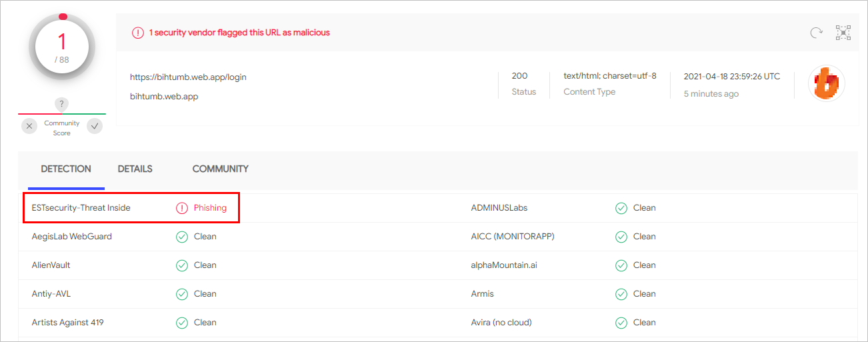Vote malicious with the X community button
Viewport: 868px width, 342px height.
coord(29,126)
